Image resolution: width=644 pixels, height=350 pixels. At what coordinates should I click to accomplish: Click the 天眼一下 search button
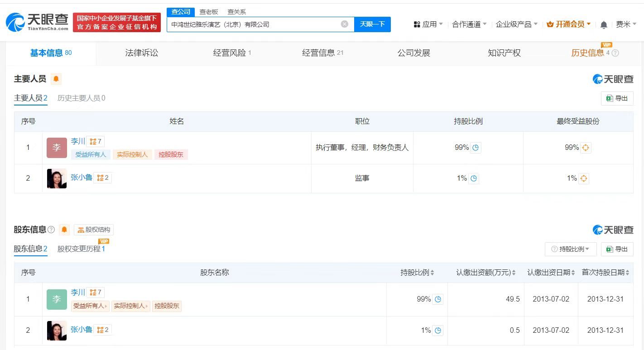(372, 24)
